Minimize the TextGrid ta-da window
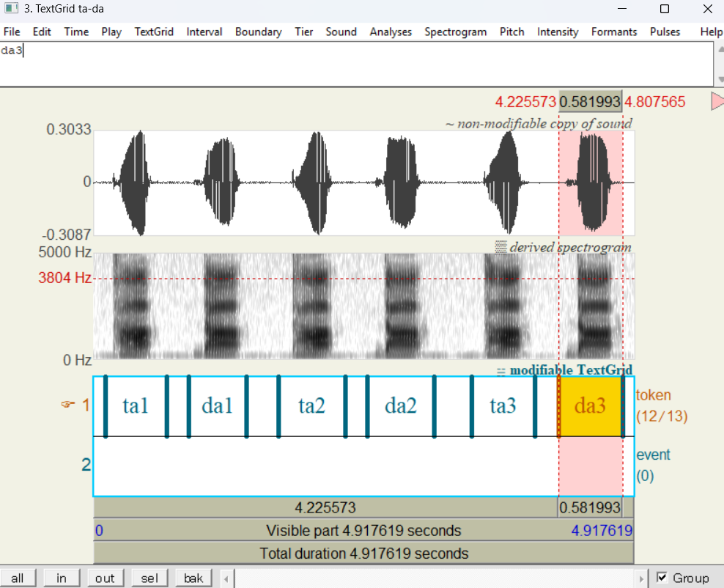The width and height of the screenshot is (724, 588). 622,9
